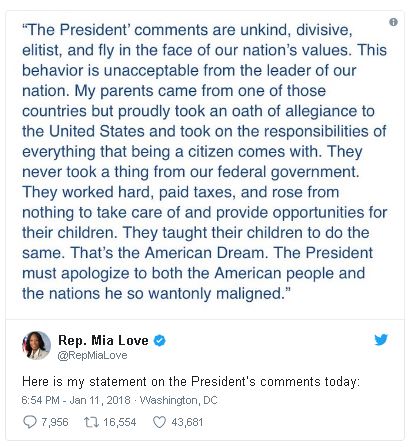The width and height of the screenshot is (411, 447).
Task: Click the "oath of allegiance" line in the statement
Action: click(198, 111)
